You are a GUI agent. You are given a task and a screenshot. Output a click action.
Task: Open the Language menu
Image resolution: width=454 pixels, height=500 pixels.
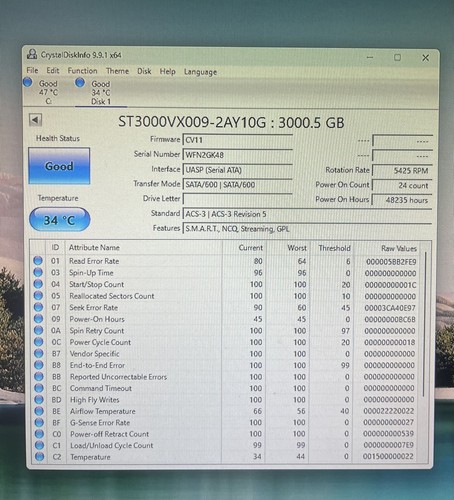(200, 72)
